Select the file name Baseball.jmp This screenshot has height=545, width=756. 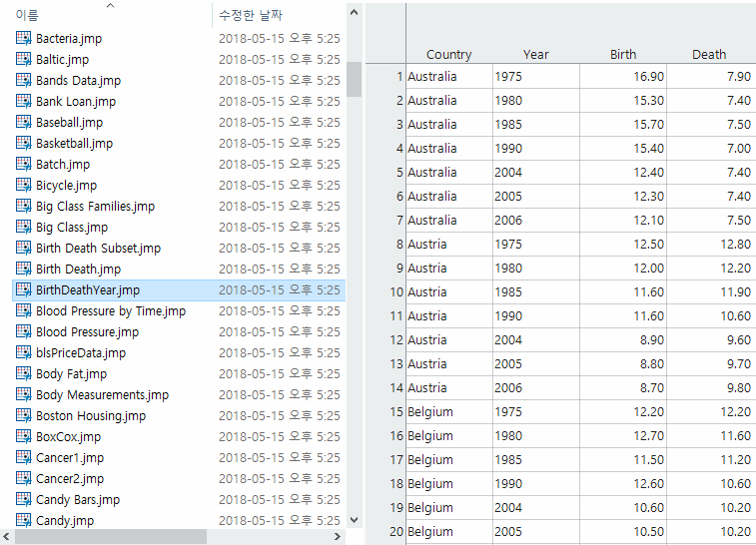click(70, 122)
